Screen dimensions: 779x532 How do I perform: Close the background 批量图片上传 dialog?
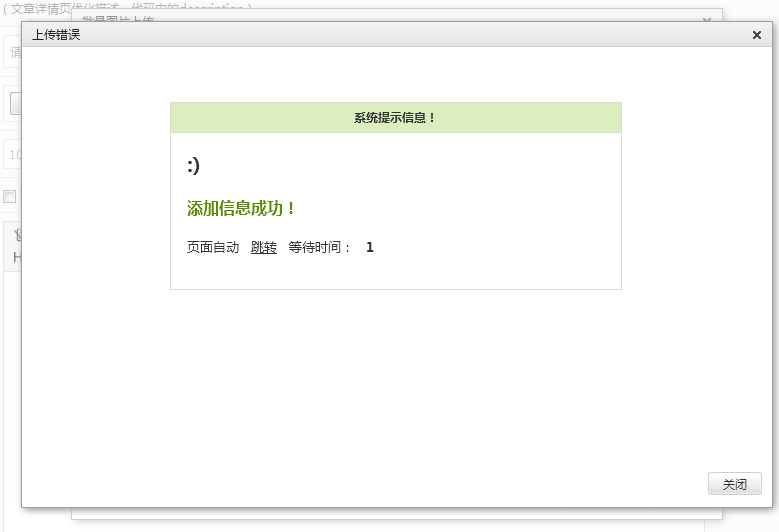(x=707, y=19)
